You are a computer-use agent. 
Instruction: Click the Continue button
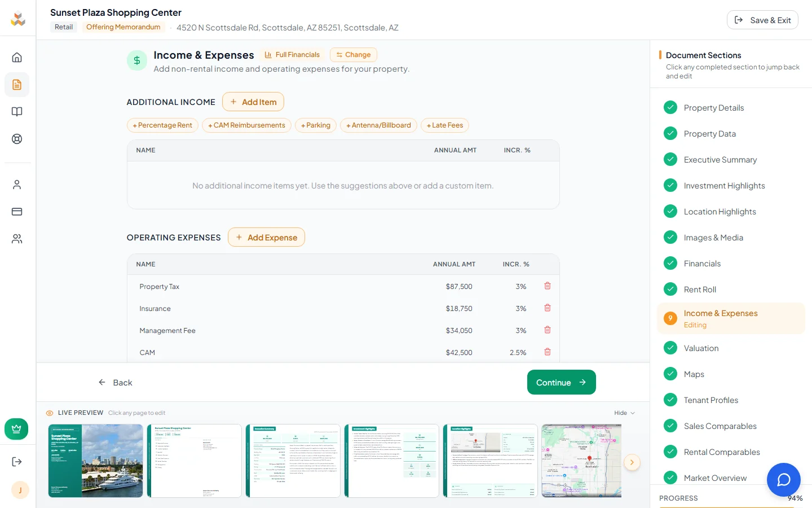[x=561, y=382]
